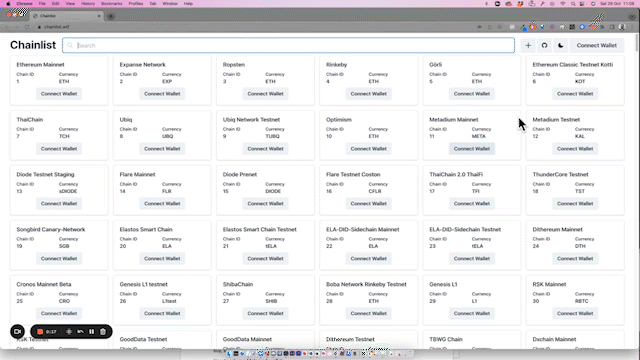640x360 pixels.
Task: Open the Edit menu
Action: (56, 4)
